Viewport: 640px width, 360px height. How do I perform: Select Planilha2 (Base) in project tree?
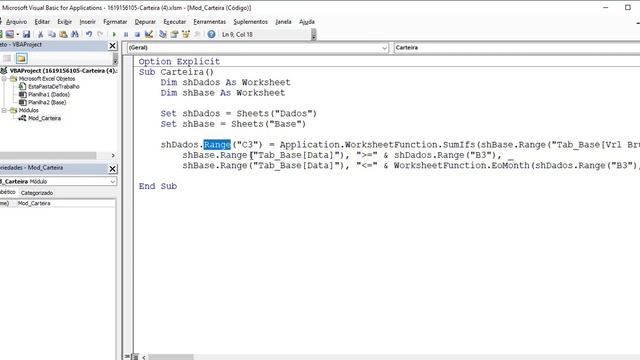click(x=47, y=102)
